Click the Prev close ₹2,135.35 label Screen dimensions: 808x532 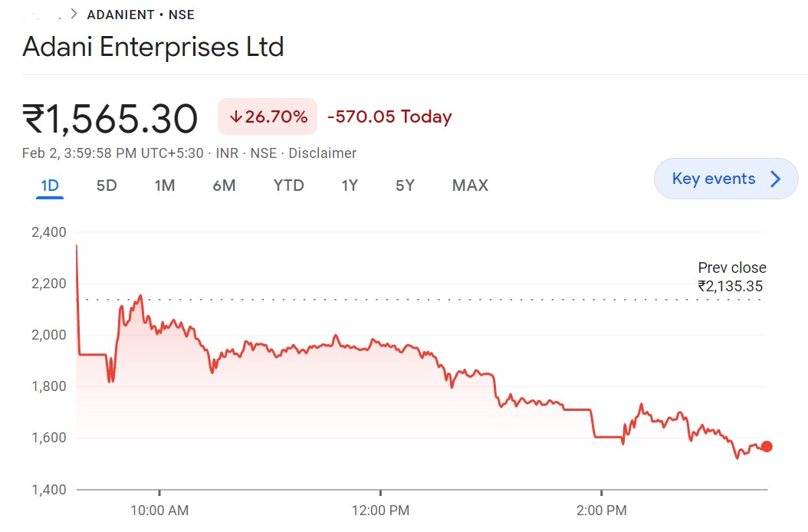pos(732,277)
